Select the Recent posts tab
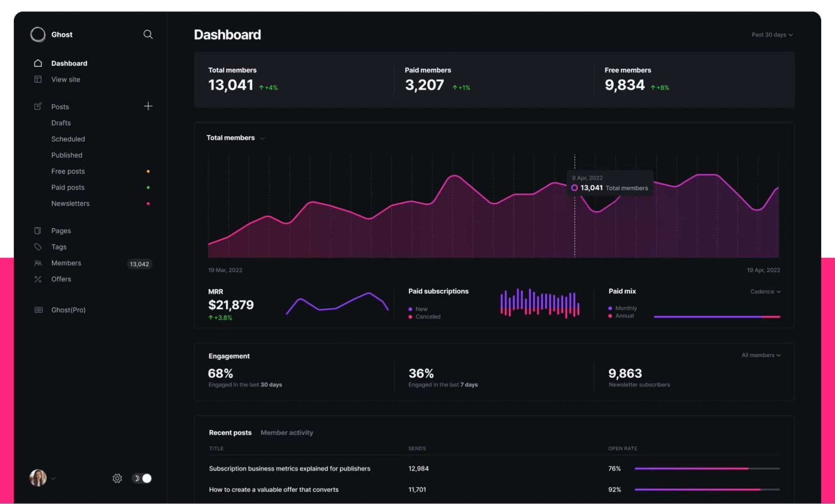The width and height of the screenshot is (835, 504). tap(230, 433)
